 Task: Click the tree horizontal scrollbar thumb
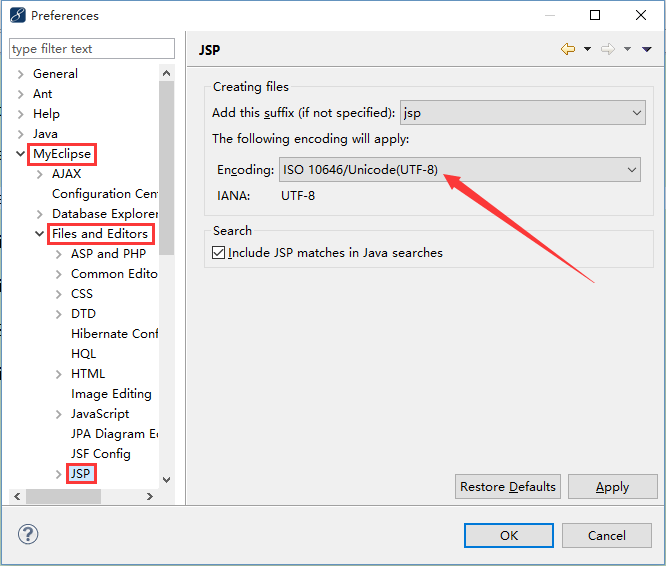pyautogui.click(x=63, y=496)
